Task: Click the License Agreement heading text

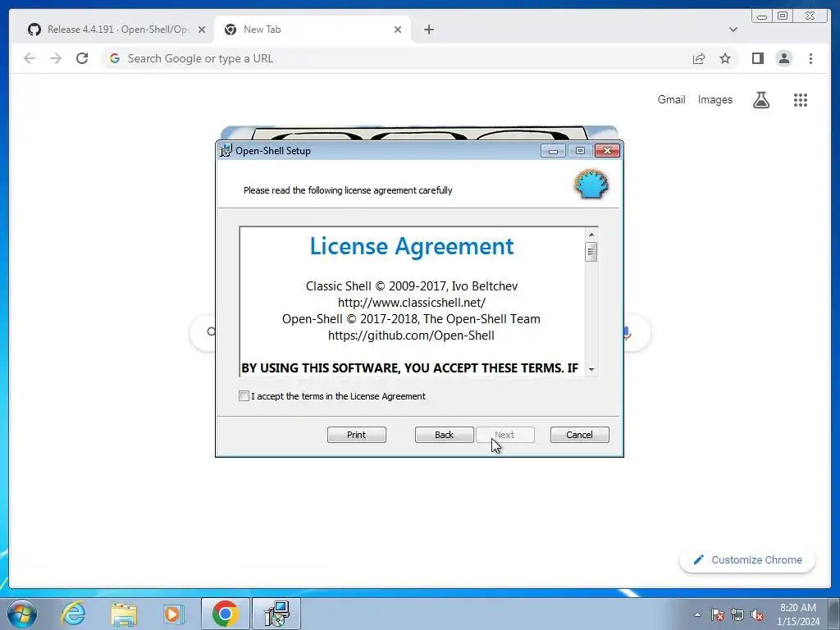Action: [x=412, y=246]
